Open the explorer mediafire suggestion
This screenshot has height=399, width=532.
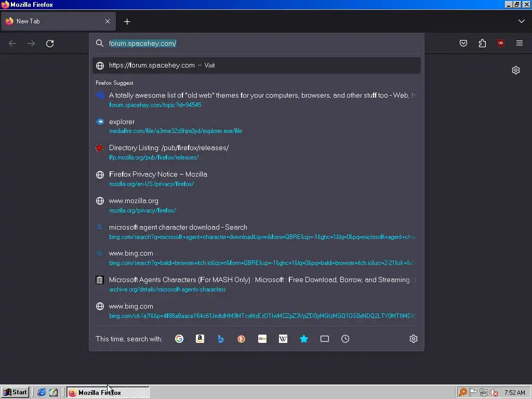click(x=257, y=126)
